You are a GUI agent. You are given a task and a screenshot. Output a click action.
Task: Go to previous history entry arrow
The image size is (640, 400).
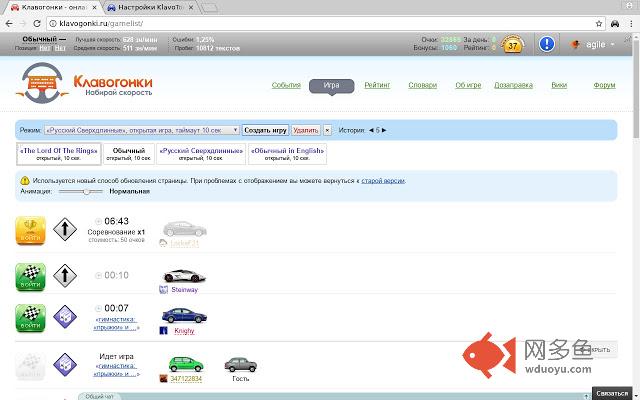tap(371, 130)
